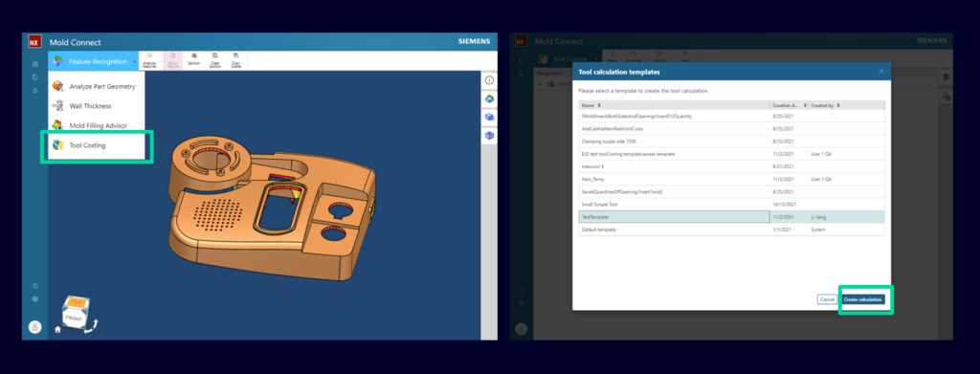Select Small Simple Tool template
Viewport: 980px width, 374px height.
tap(731, 204)
